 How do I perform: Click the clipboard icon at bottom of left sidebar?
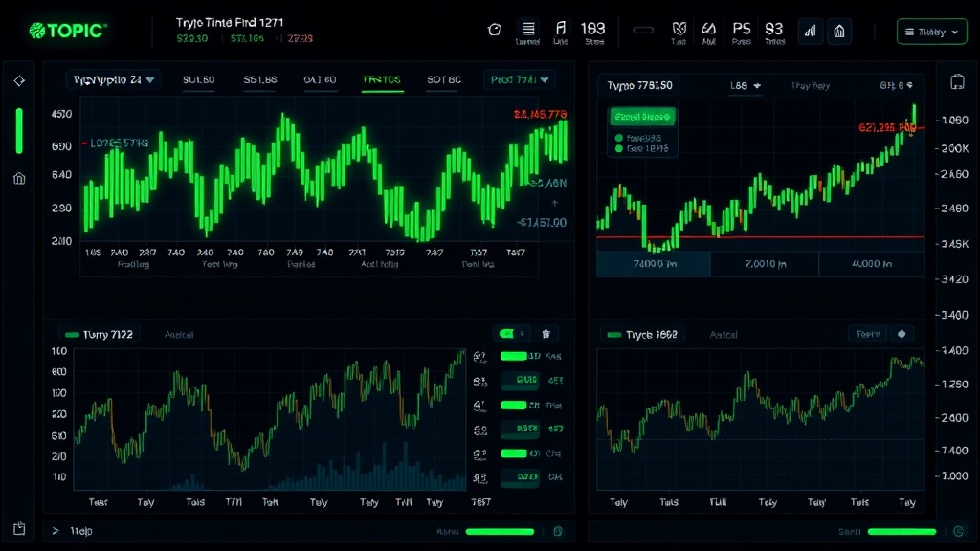click(x=19, y=528)
